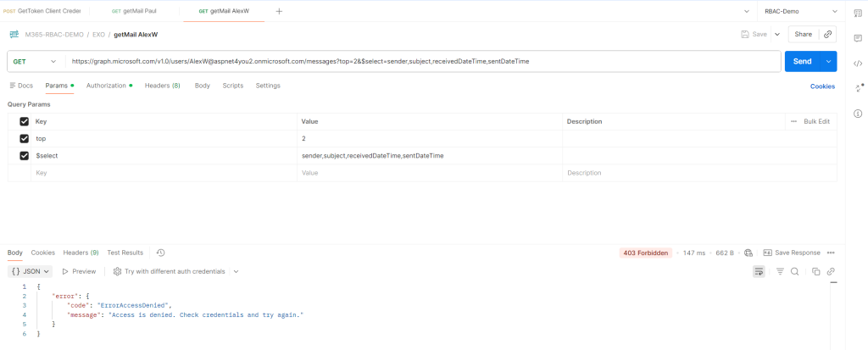The width and height of the screenshot is (868, 350).
Task: Click the request info icon in sidebar
Action: click(x=858, y=113)
